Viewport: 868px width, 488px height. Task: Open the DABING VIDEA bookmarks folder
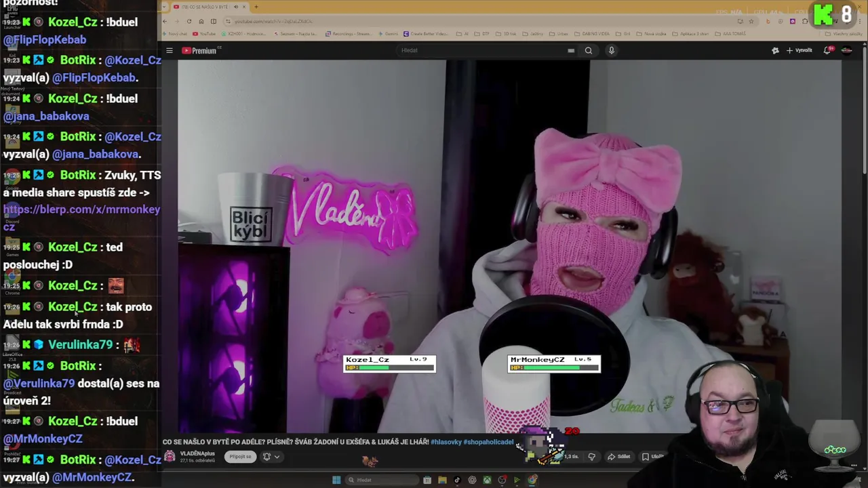[592, 33]
